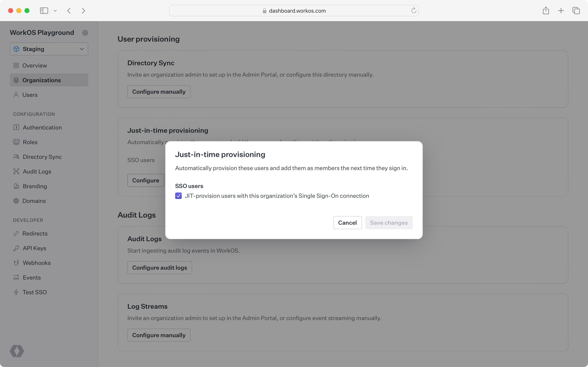The image size is (588, 367).
Task: Select the Branding icon
Action: coord(16,186)
